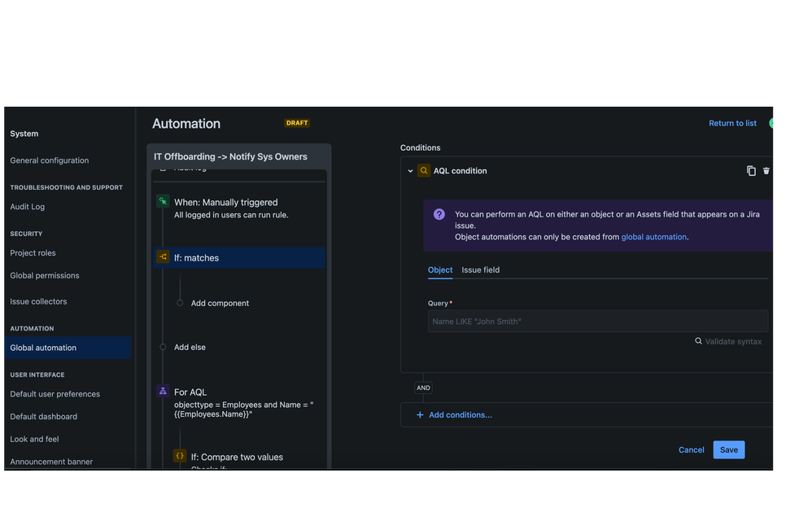Viewport: 812px width, 508px height.
Task: Open General configuration in sidebar
Action: click(49, 160)
